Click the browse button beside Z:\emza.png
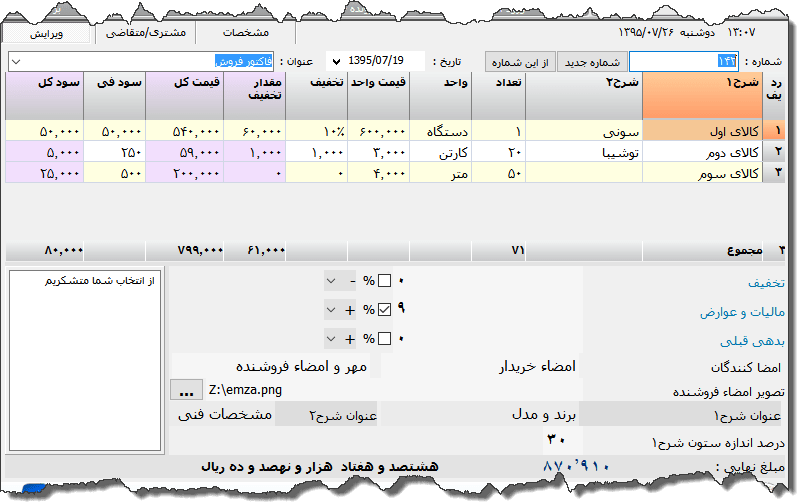The height and width of the screenshot is (502, 797). pos(185,389)
